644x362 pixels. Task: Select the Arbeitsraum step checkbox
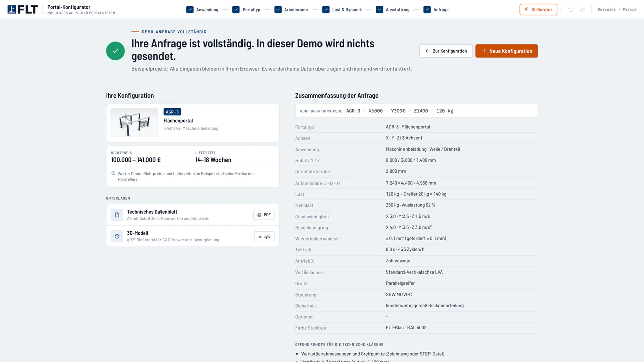coord(278,10)
